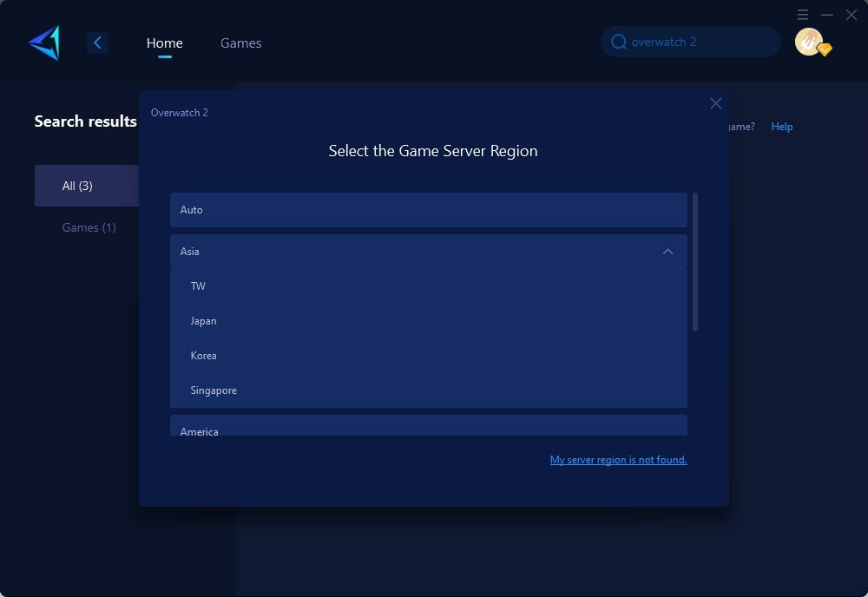Open 'My server region is not found' link

tap(618, 460)
